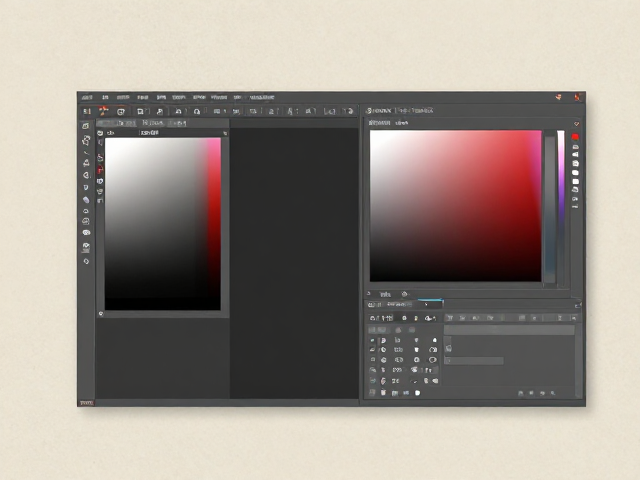The width and height of the screenshot is (640, 480).
Task: Click the wide gray bar atop the lower right list area
Action: coord(509,330)
